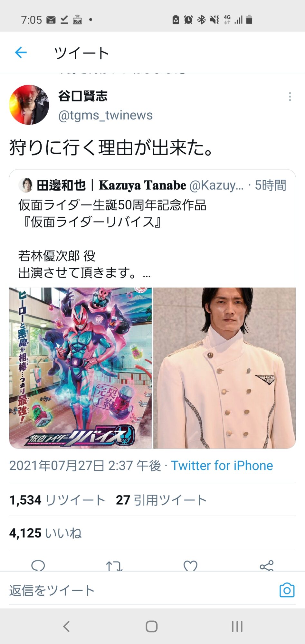Tap the back arrow in header

tap(21, 52)
